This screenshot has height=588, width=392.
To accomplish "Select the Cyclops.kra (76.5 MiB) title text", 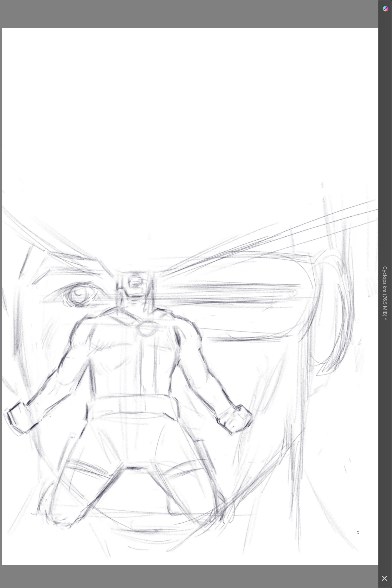I will tap(385, 293).
